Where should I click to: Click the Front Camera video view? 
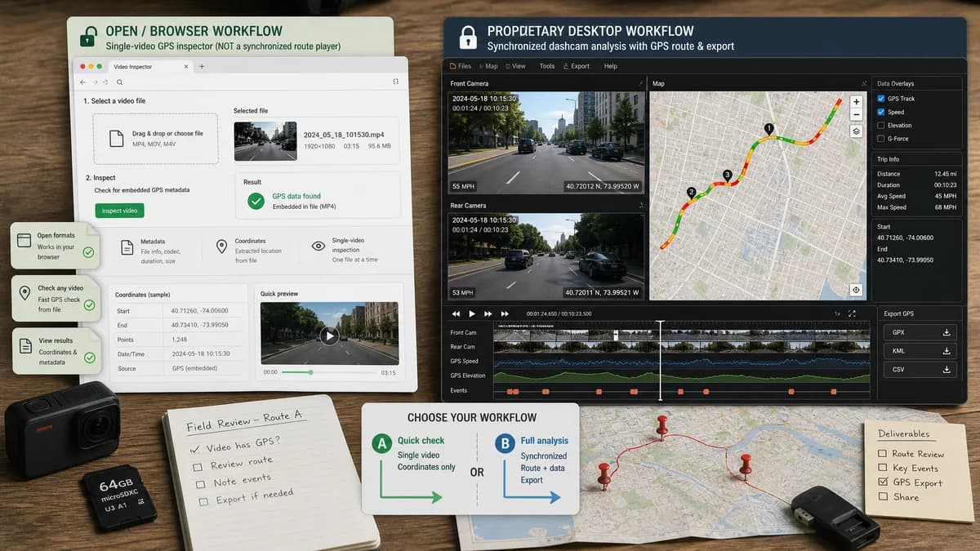[546, 143]
